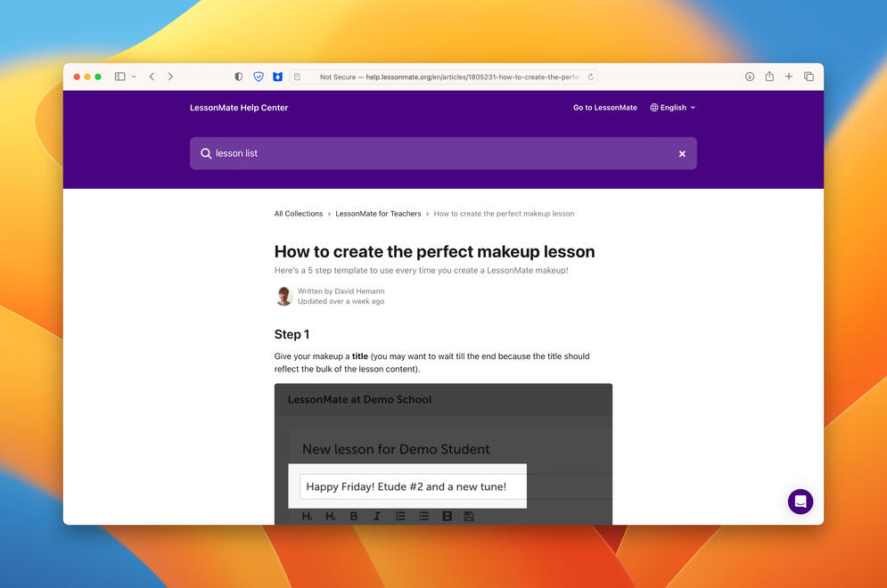Toggle Reader view in address bar
887x588 pixels.
pos(297,77)
